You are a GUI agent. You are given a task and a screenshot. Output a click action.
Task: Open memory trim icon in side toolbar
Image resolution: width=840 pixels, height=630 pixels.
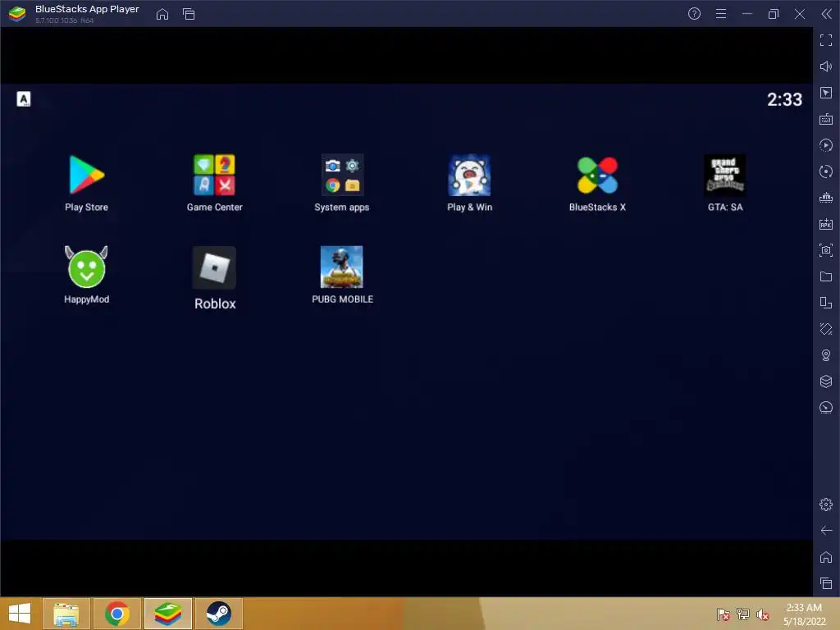[826, 198]
